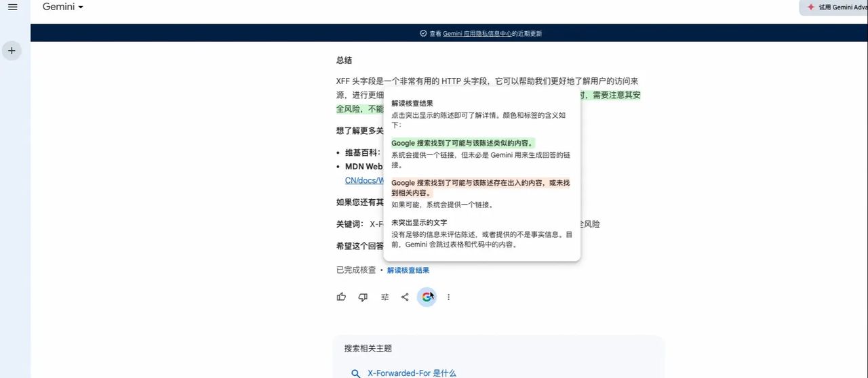The width and height of the screenshot is (868, 378).
Task: Click the share response icon
Action: click(405, 297)
